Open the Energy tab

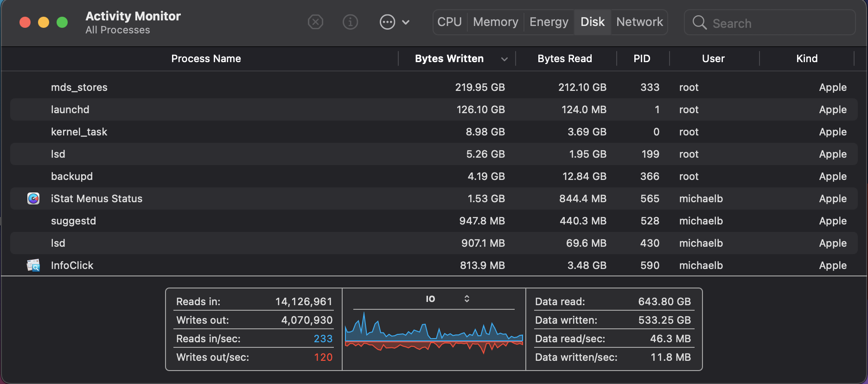coord(549,22)
